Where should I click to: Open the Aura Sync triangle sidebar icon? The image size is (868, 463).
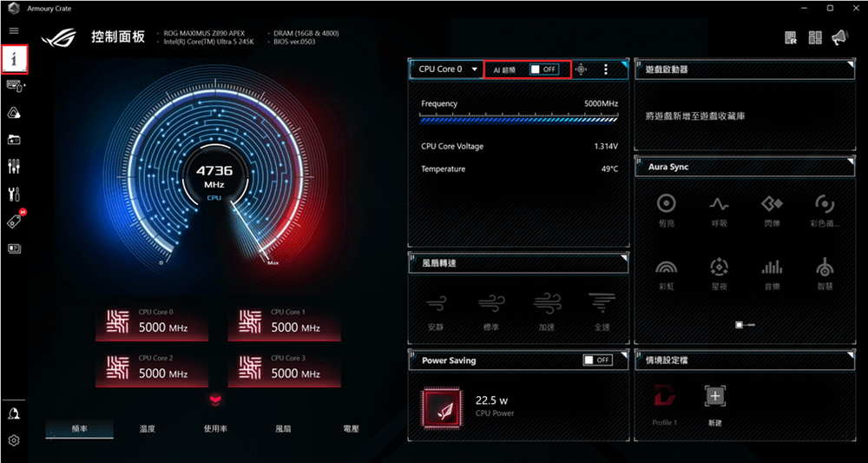tap(15, 113)
